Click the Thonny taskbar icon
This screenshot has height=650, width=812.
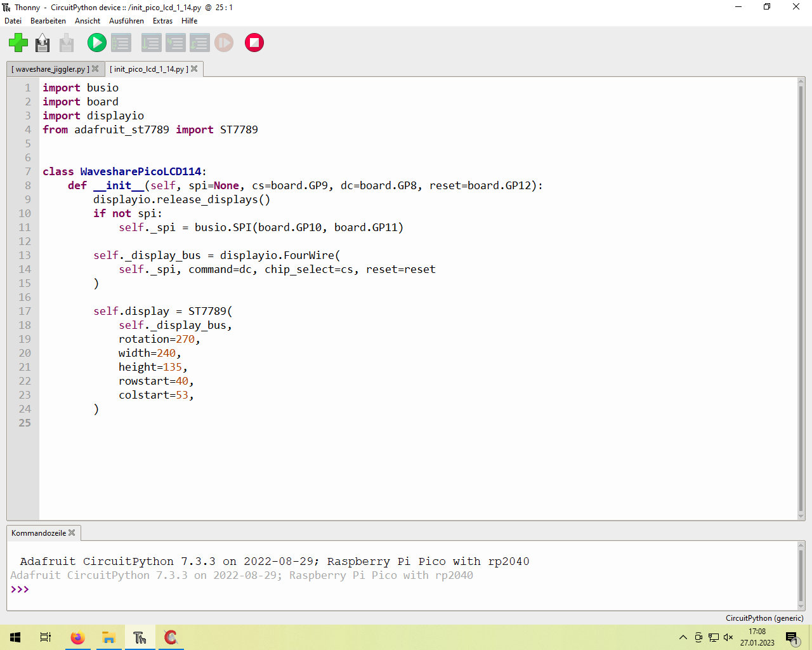140,637
